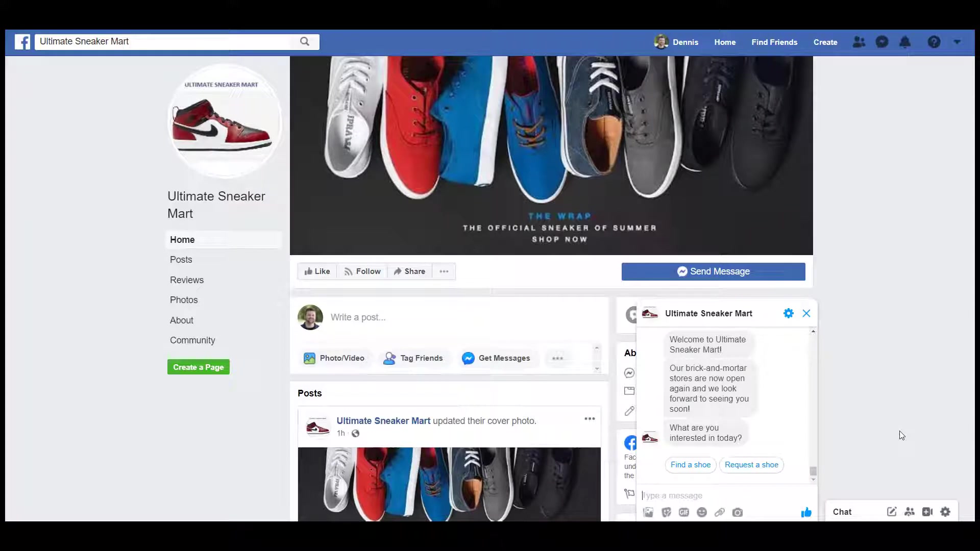Click the Dennis avatar beside Write a post
Viewport: 980px width, 551px height.
pos(310,317)
